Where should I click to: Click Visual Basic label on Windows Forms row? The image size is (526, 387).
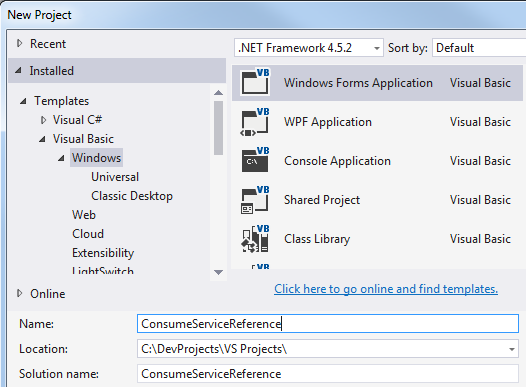480,83
